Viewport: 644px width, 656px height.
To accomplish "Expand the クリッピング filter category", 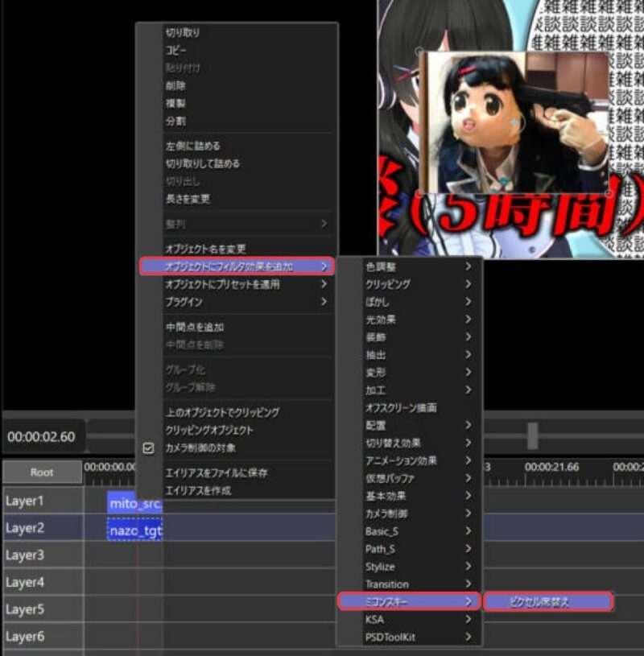I will (409, 284).
